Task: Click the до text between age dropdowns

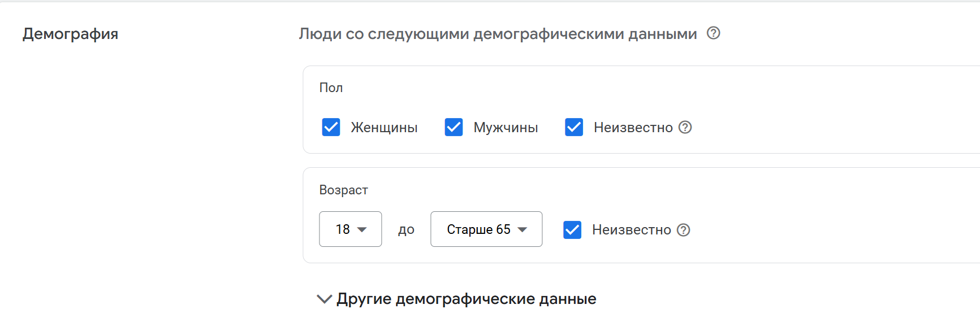Action: pos(406,230)
